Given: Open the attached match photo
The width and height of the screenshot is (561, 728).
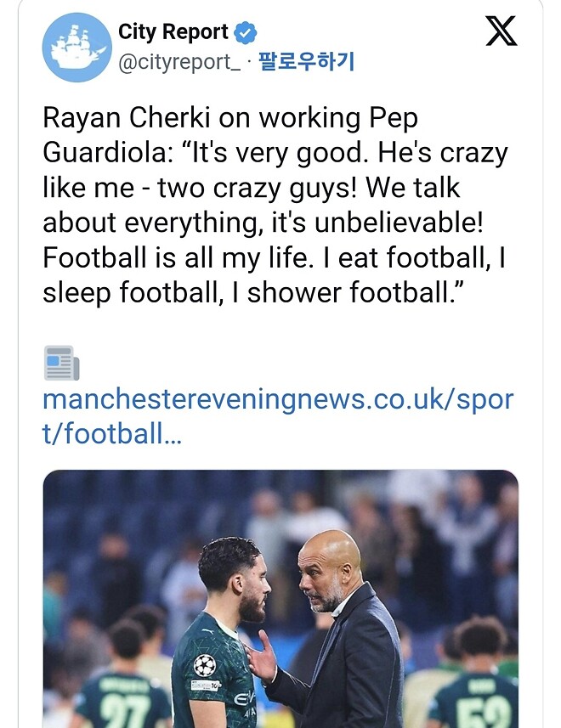Looking at the screenshot, I should 280,598.
